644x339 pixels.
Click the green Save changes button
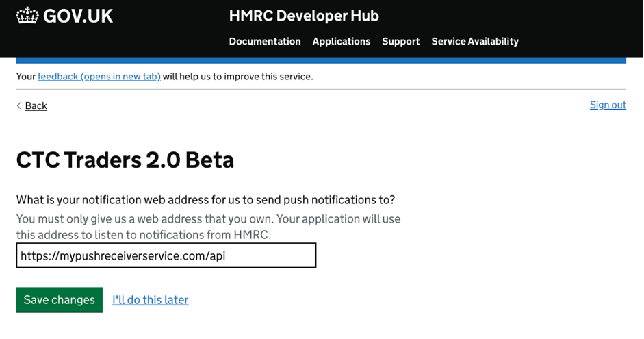click(x=60, y=300)
